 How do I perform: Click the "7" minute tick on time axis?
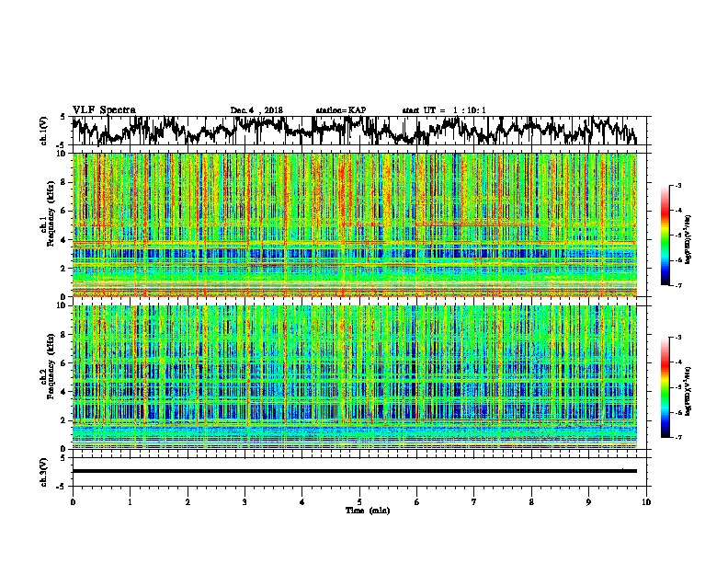(474, 502)
